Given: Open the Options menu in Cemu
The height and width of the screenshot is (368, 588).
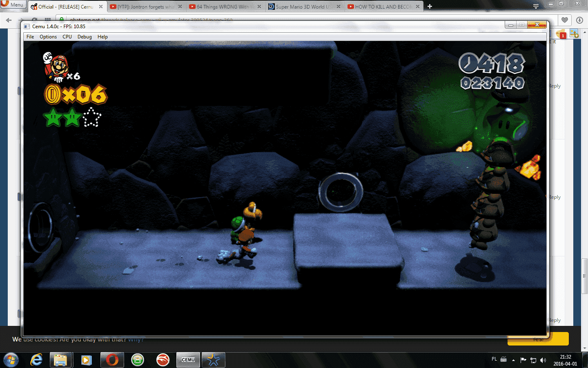Looking at the screenshot, I should 48,37.
